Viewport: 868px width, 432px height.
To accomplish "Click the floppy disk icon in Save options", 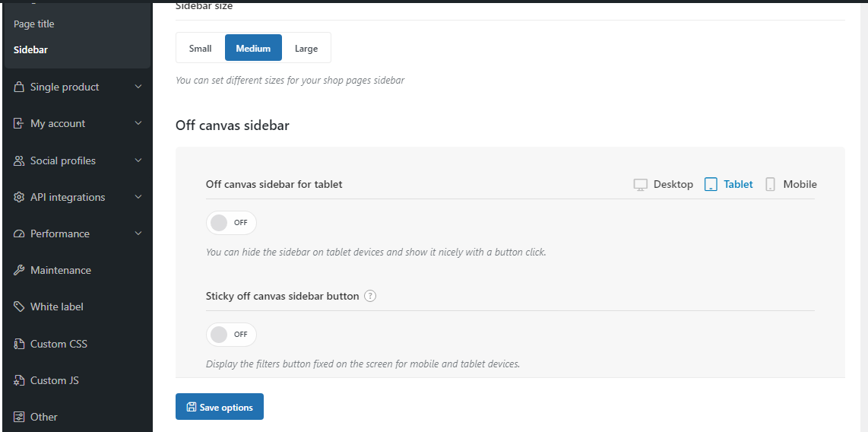I will (x=192, y=407).
